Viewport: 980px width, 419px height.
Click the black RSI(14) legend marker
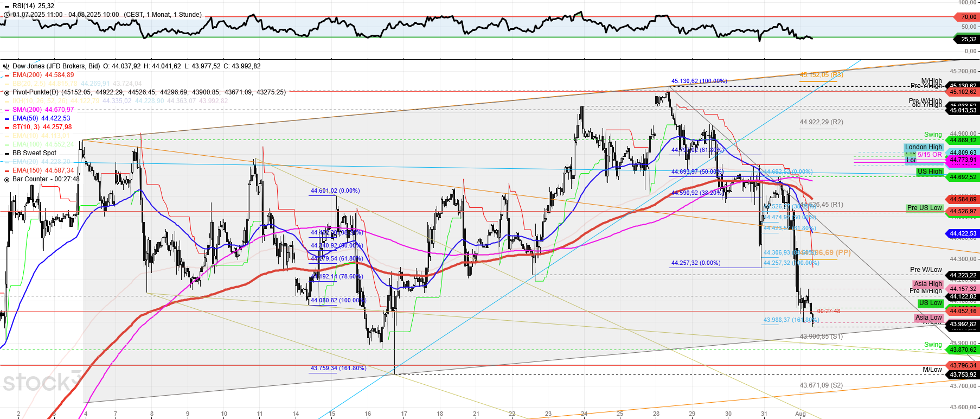[7, 6]
